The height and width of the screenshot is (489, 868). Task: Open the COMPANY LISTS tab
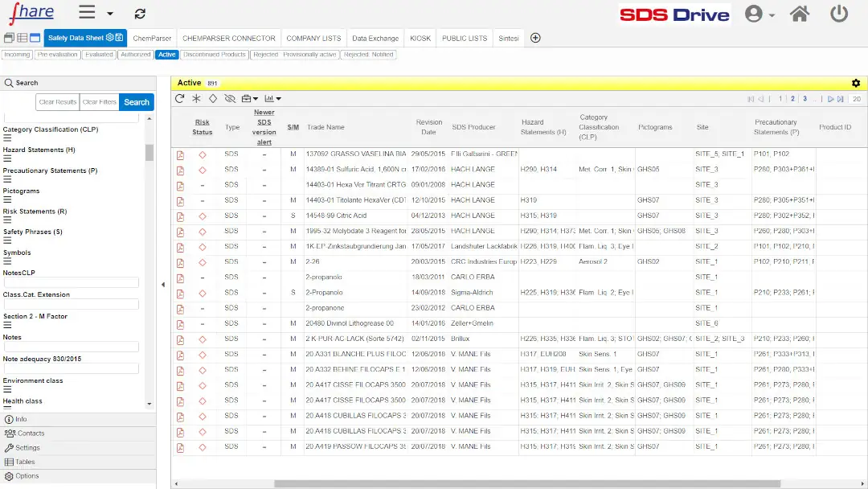312,37
